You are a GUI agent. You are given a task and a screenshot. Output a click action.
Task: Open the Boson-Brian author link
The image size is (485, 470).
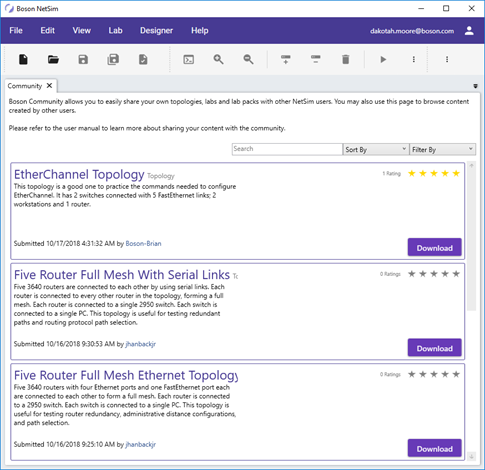click(x=143, y=244)
